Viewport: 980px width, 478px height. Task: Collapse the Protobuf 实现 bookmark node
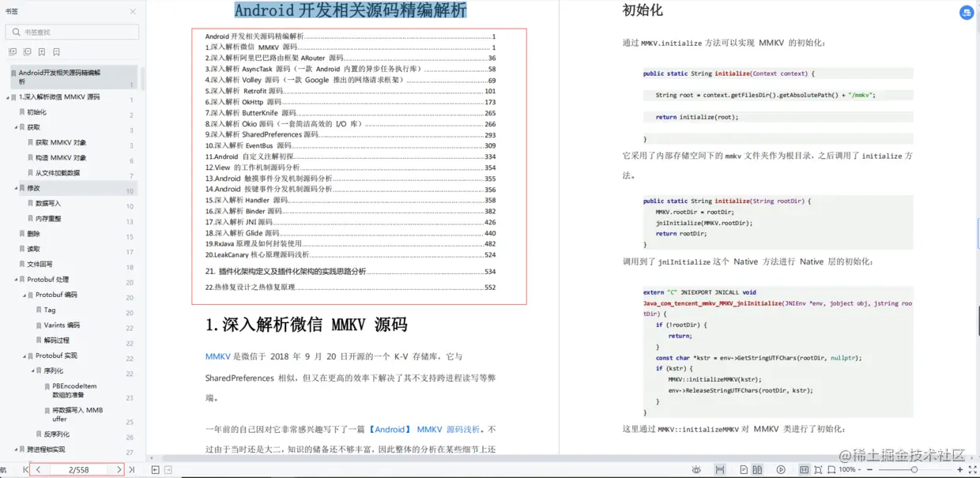[x=24, y=356]
